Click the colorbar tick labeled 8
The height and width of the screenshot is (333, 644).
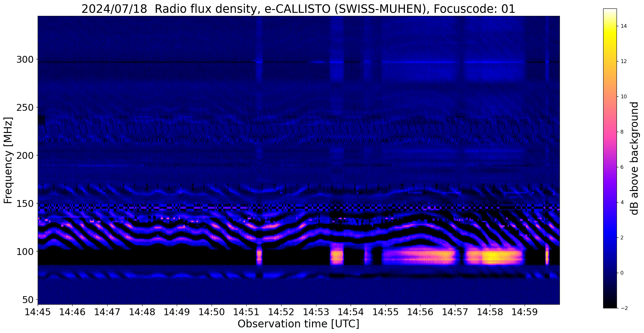click(622, 132)
